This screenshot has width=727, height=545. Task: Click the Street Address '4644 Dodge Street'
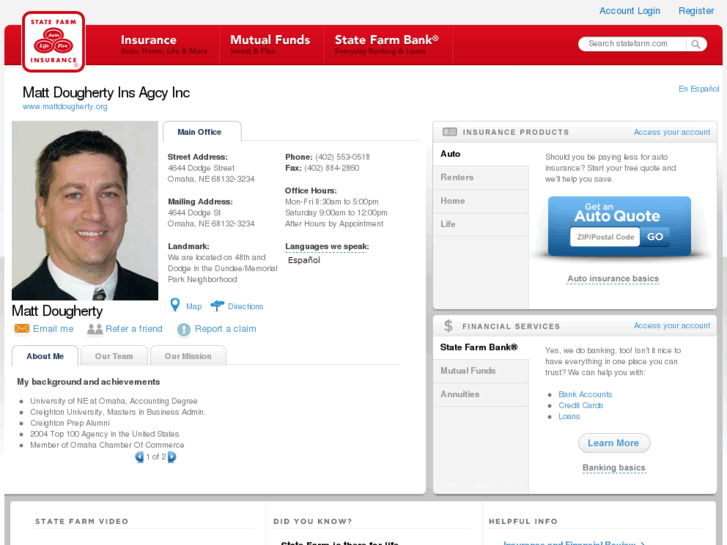point(201,168)
